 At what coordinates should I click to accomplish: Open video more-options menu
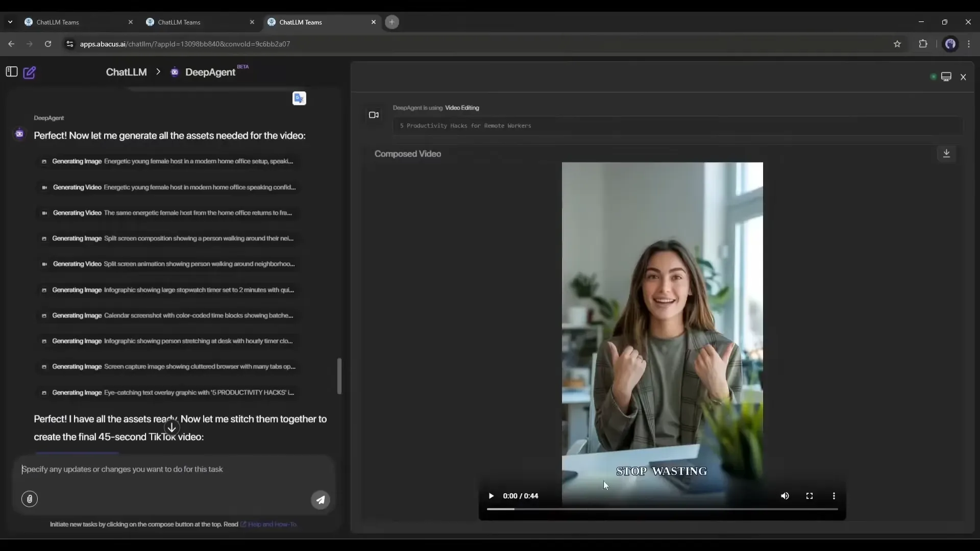834,496
